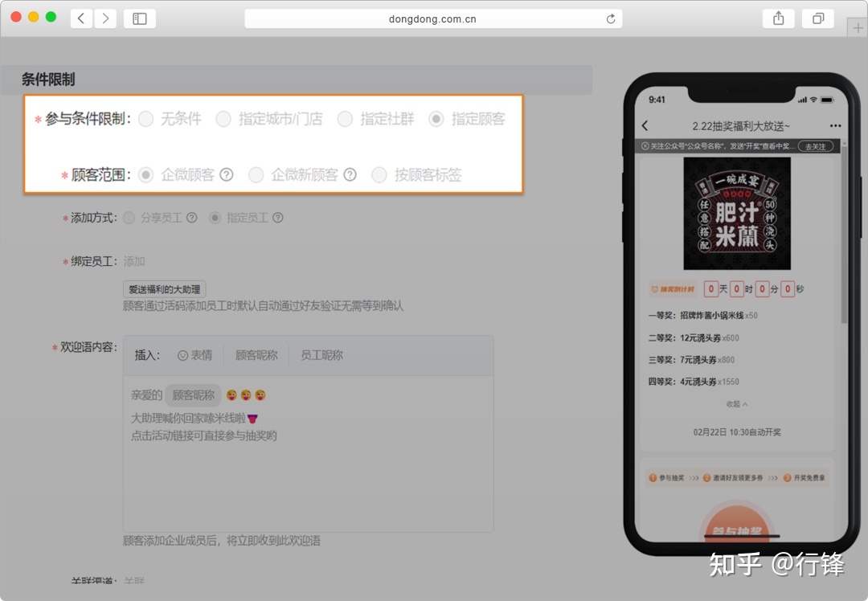The height and width of the screenshot is (601, 868).
Task: Click 添加 to bind an employee
Action: pyautogui.click(x=134, y=262)
